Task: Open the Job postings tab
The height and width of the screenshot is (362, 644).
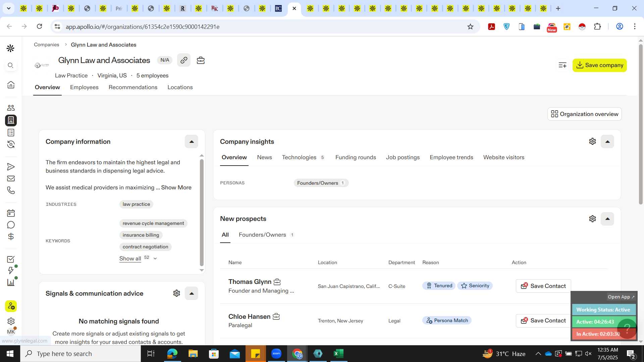Action: point(403,157)
